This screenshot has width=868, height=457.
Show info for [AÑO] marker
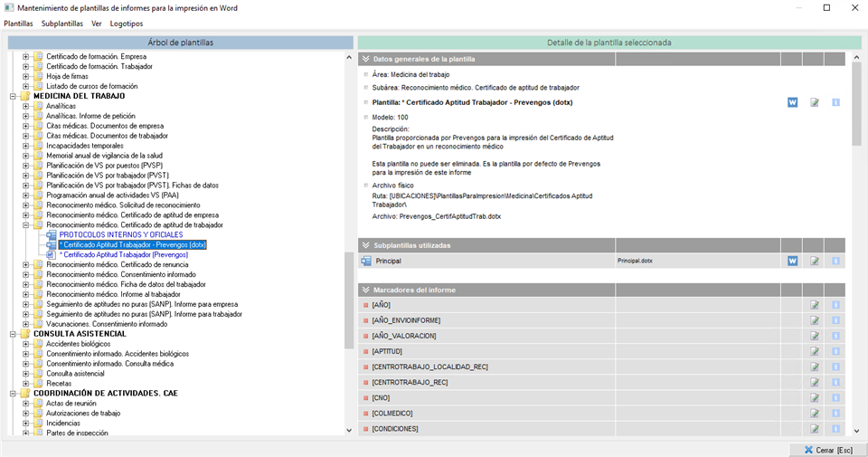(x=835, y=305)
